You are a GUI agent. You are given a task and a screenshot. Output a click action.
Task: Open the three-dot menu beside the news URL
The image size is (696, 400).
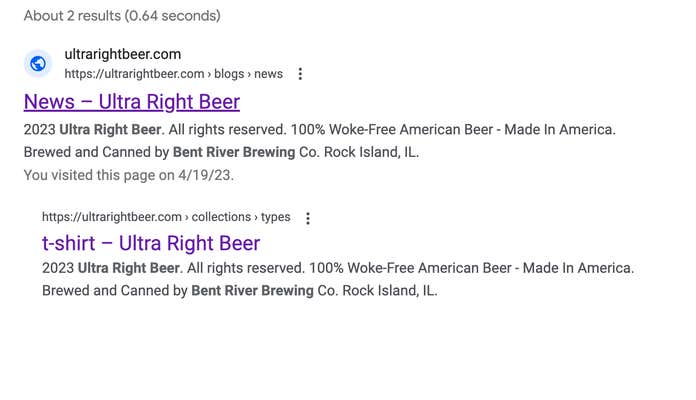coord(301,74)
